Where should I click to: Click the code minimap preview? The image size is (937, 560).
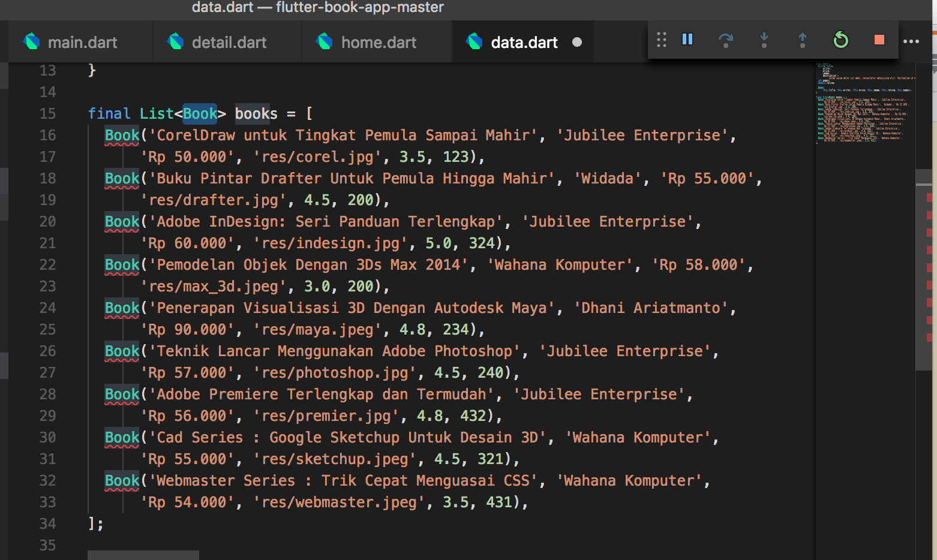point(864,102)
